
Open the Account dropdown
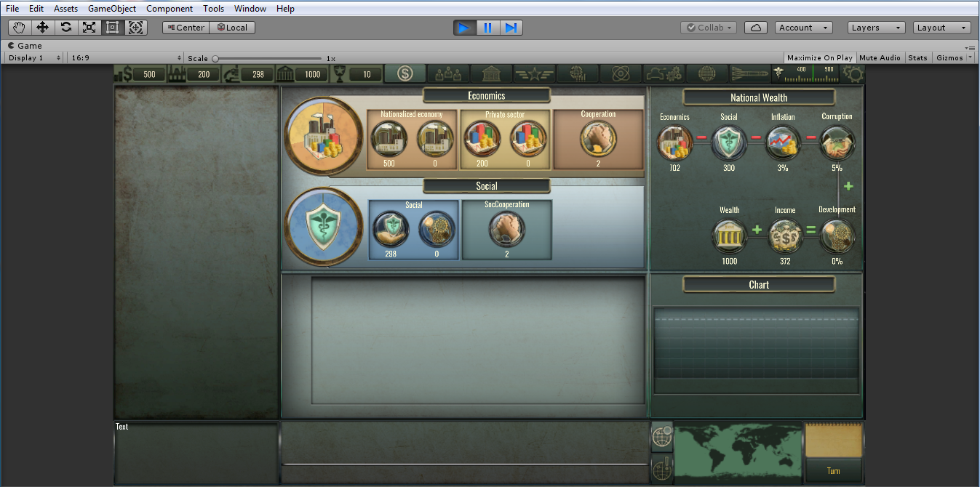coord(803,28)
